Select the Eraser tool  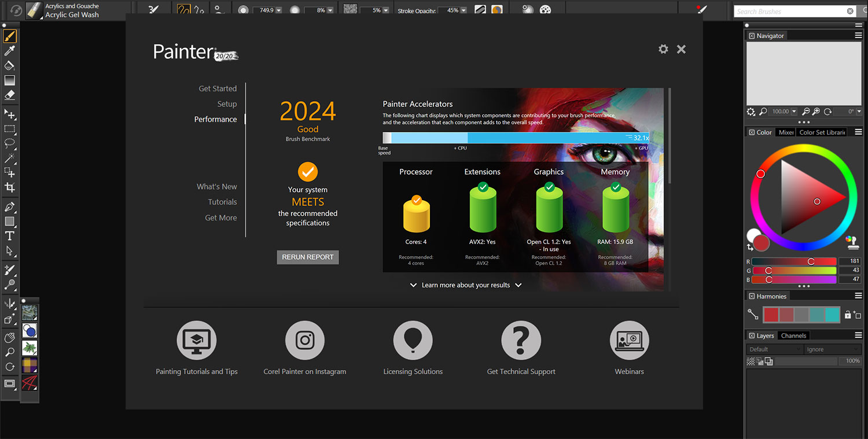pyautogui.click(x=10, y=95)
